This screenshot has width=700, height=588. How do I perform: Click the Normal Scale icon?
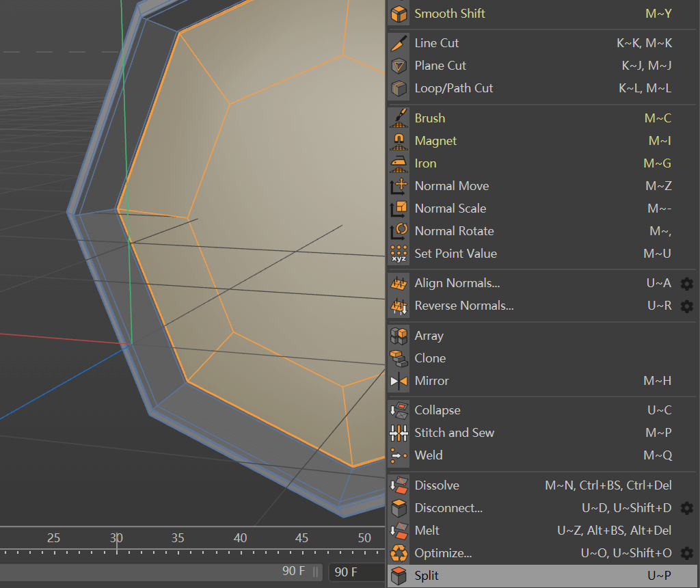click(x=399, y=209)
